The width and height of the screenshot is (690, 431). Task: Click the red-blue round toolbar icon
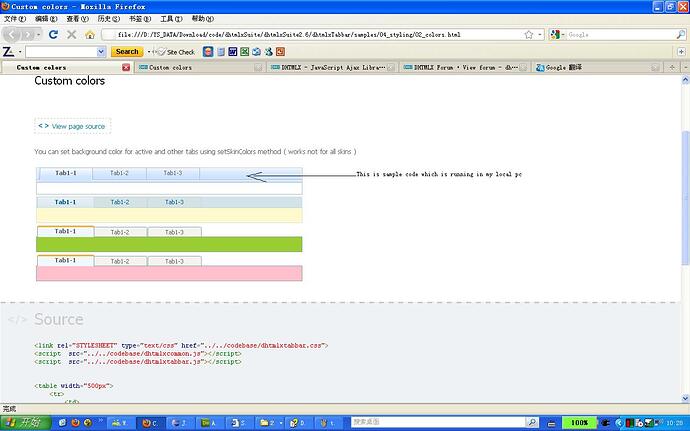[x=208, y=52]
